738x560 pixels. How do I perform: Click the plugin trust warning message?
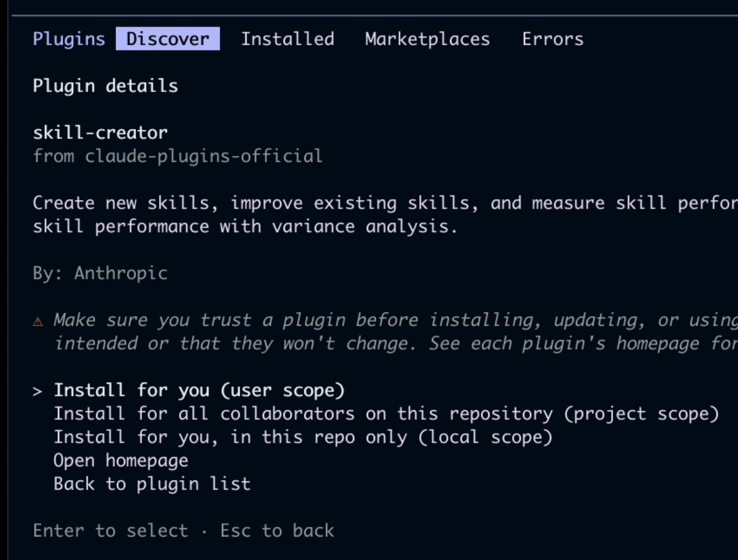point(396,332)
